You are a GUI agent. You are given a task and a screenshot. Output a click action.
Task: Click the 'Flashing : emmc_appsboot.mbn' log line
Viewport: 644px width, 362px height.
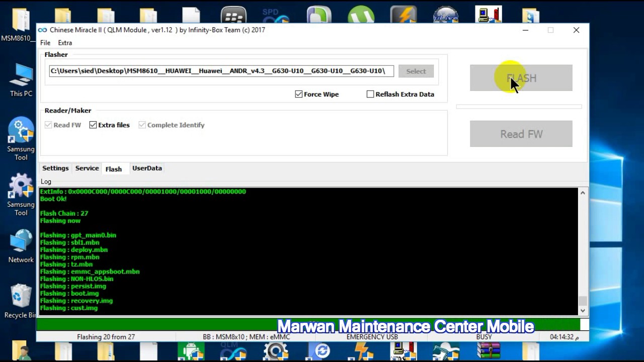click(90, 271)
